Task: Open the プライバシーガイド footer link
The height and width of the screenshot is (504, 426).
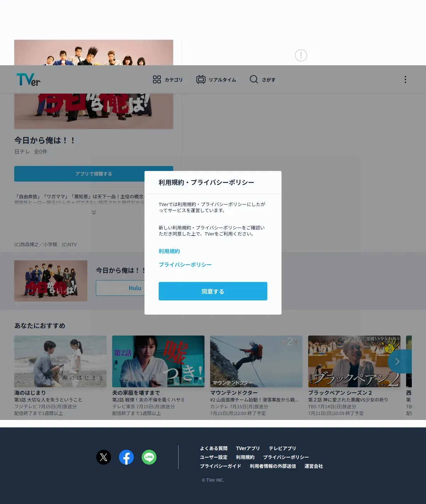Action: [220, 466]
